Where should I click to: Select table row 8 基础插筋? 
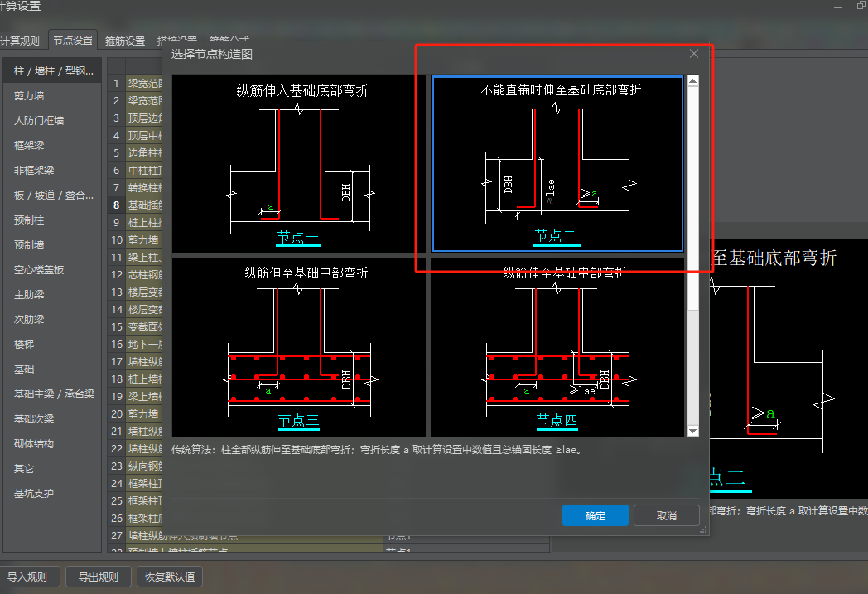click(135, 205)
